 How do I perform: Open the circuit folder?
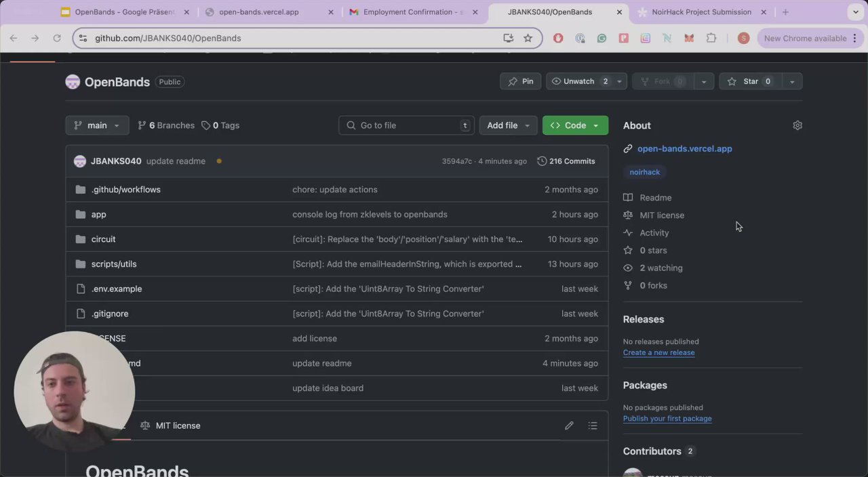click(104, 239)
